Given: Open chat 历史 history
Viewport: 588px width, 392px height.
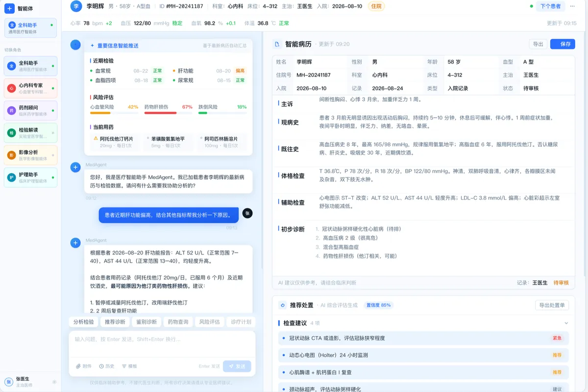Looking at the screenshot, I should (x=107, y=366).
